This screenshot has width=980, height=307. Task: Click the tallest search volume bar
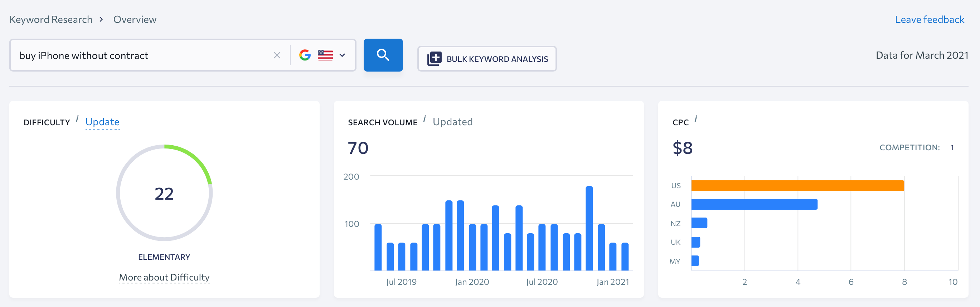click(x=589, y=228)
